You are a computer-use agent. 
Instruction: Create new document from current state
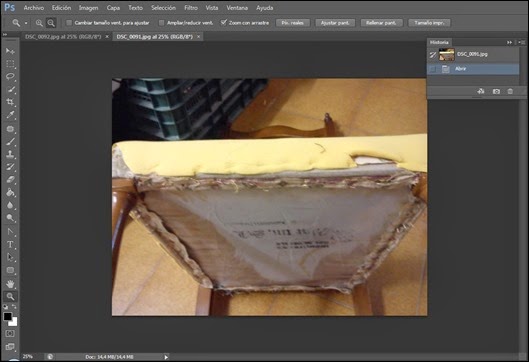(x=481, y=91)
